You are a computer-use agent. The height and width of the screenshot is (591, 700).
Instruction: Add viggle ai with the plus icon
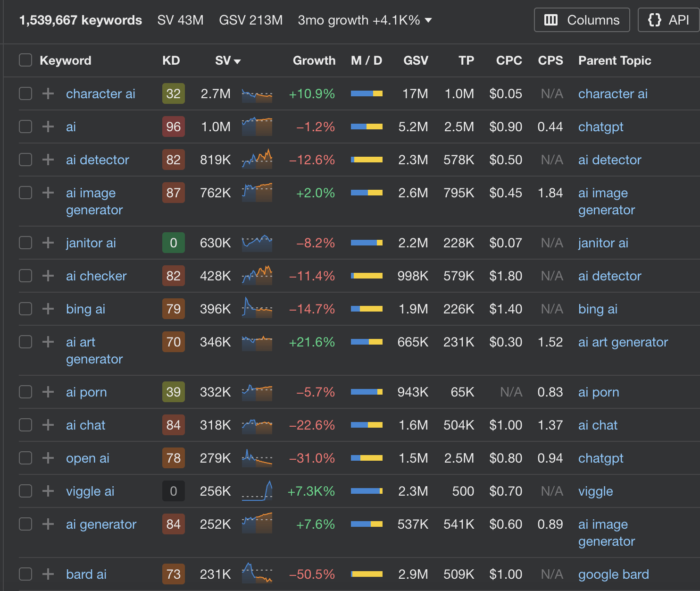tap(48, 491)
